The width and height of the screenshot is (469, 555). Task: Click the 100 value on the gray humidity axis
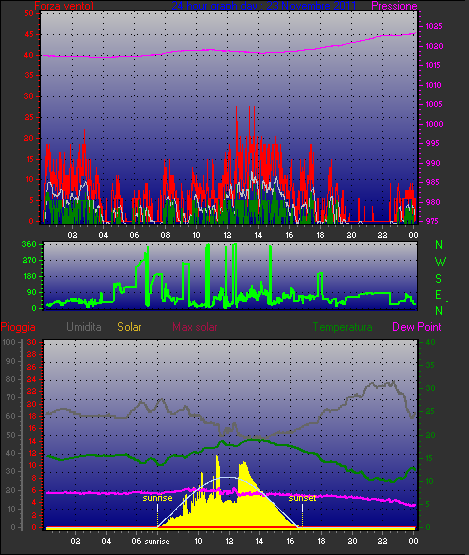[9, 343]
